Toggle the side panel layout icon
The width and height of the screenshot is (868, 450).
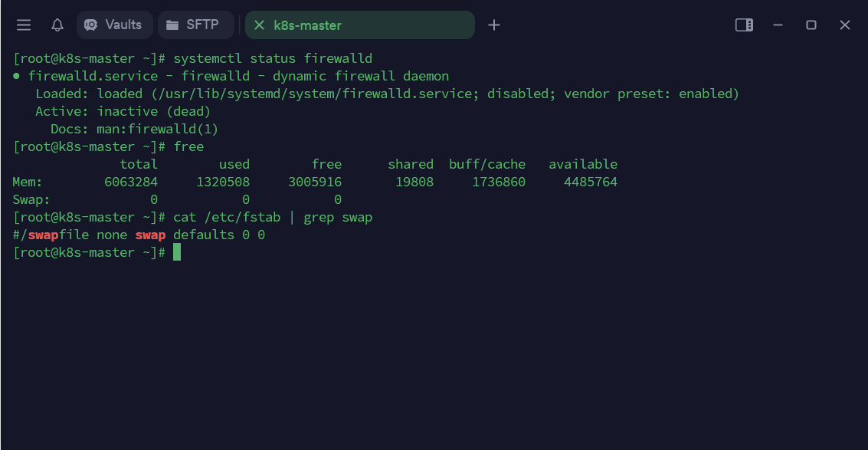[744, 25]
